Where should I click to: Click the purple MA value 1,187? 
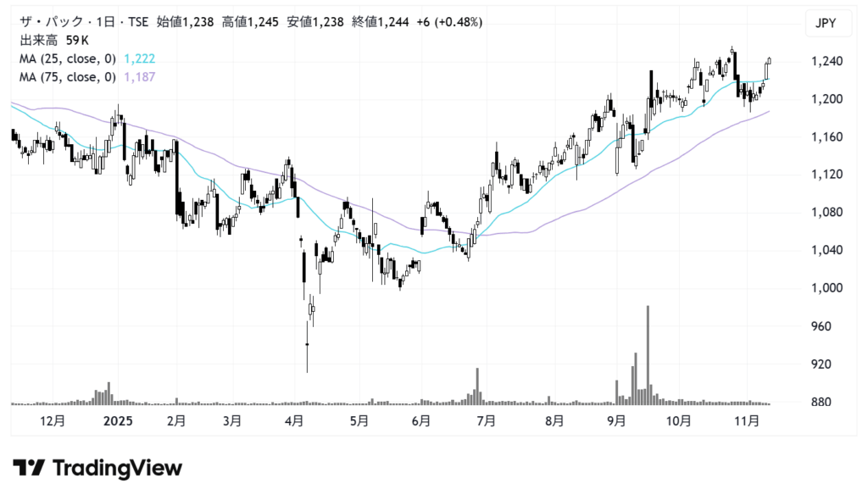pos(139,77)
